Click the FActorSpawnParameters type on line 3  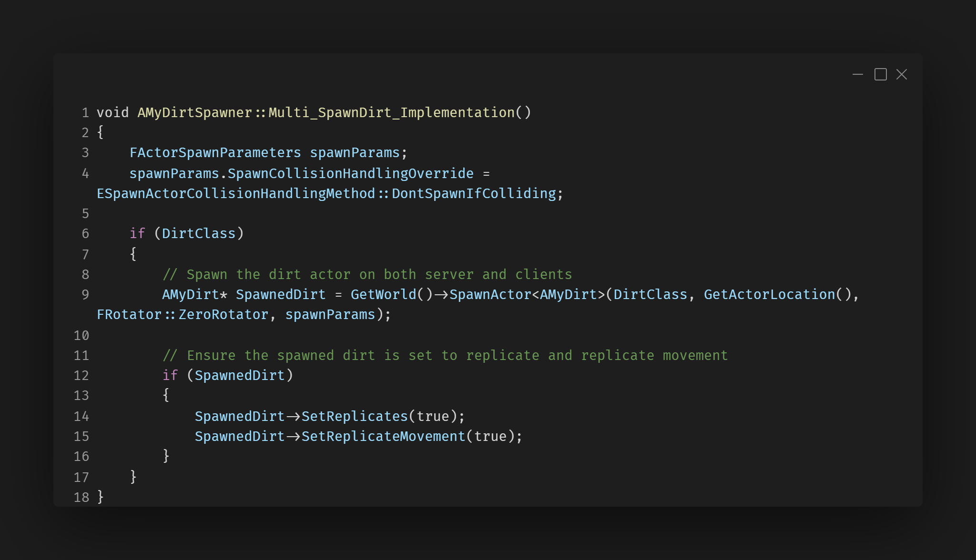215,153
